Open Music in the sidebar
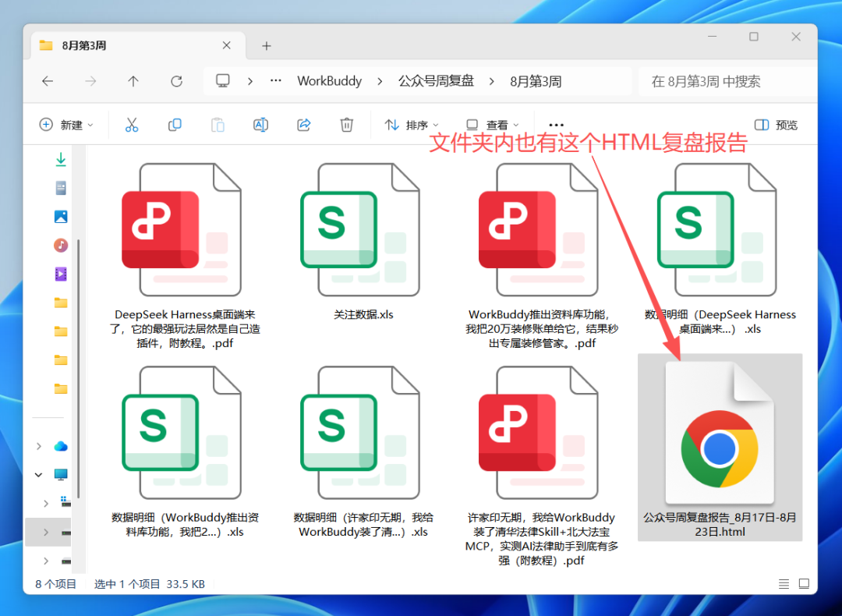842x616 pixels. (x=61, y=246)
